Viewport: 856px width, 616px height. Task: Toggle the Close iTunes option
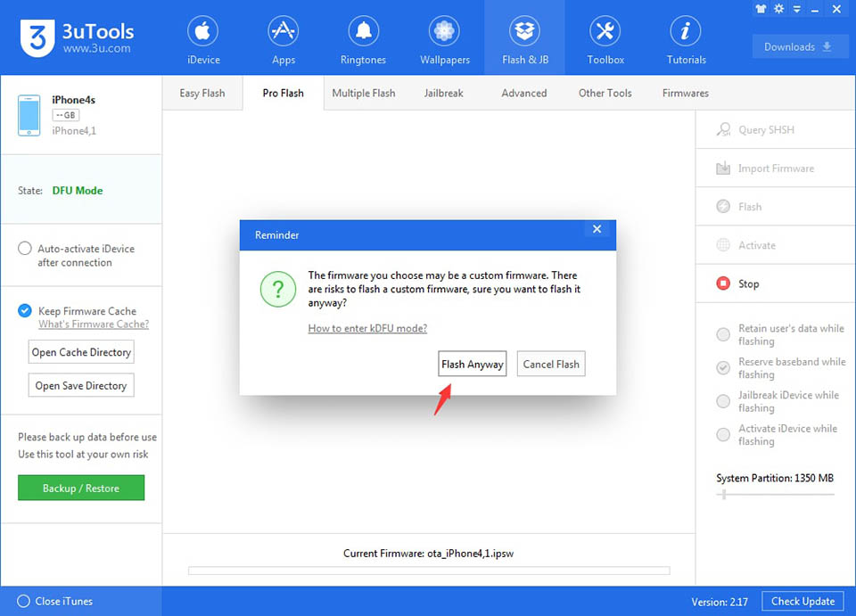point(23,601)
